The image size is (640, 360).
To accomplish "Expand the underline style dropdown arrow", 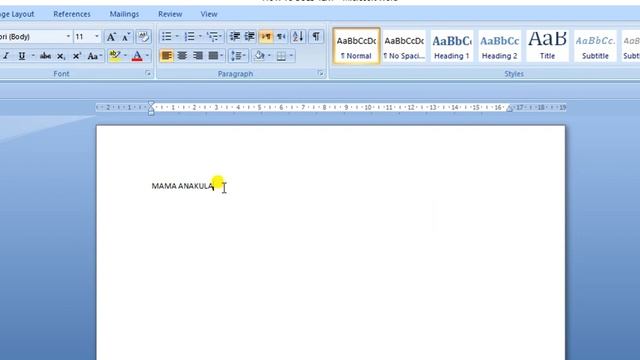I will 33,56.
